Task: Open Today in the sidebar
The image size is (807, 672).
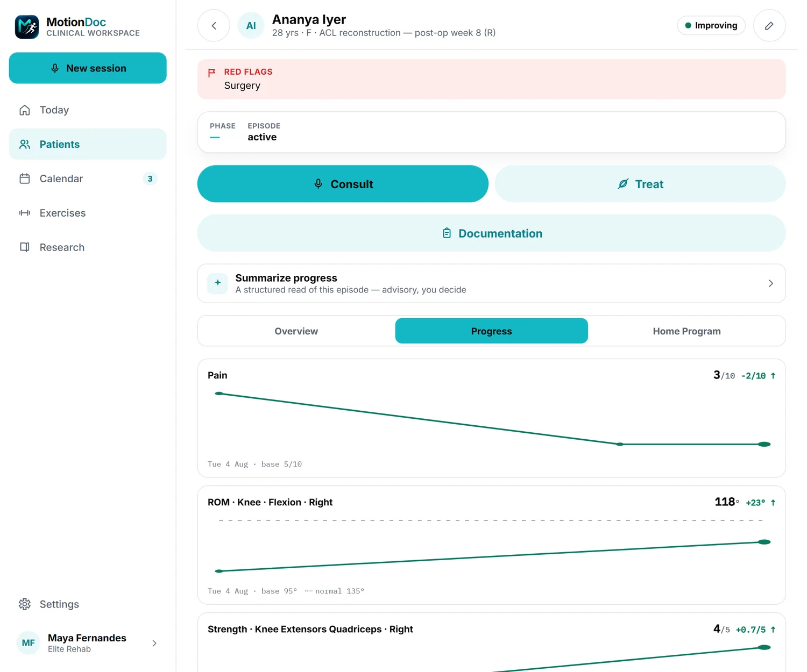Action: pyautogui.click(x=88, y=110)
